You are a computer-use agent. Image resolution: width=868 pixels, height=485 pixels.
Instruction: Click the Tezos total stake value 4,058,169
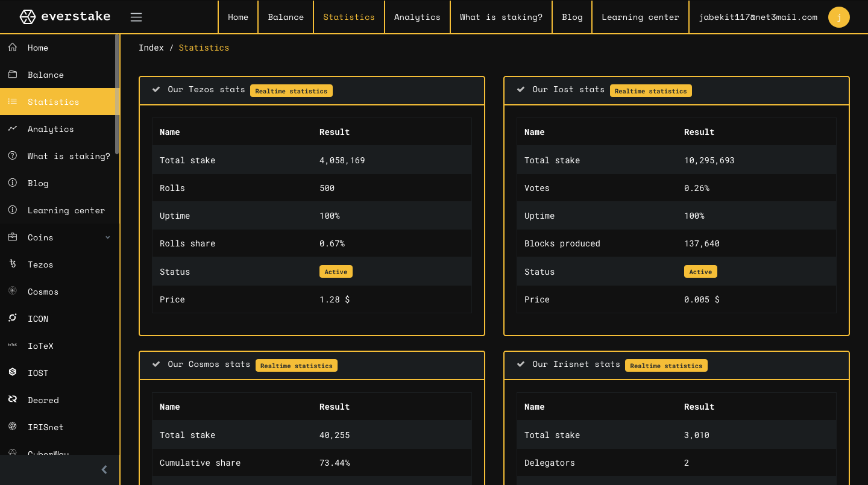(x=342, y=160)
